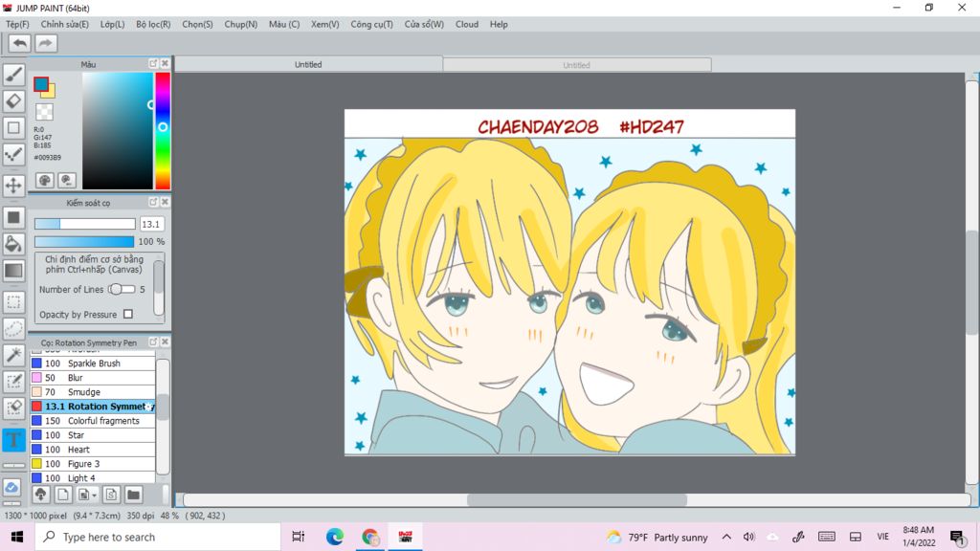Open the Cửa sổ(W) menu
Image resolution: width=980 pixels, height=551 pixels.
tap(424, 24)
